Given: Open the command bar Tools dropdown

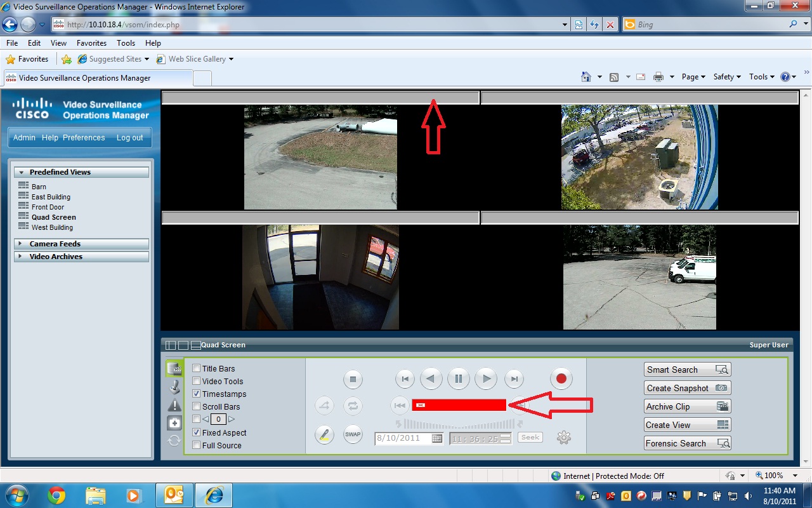Looking at the screenshot, I should click(762, 77).
